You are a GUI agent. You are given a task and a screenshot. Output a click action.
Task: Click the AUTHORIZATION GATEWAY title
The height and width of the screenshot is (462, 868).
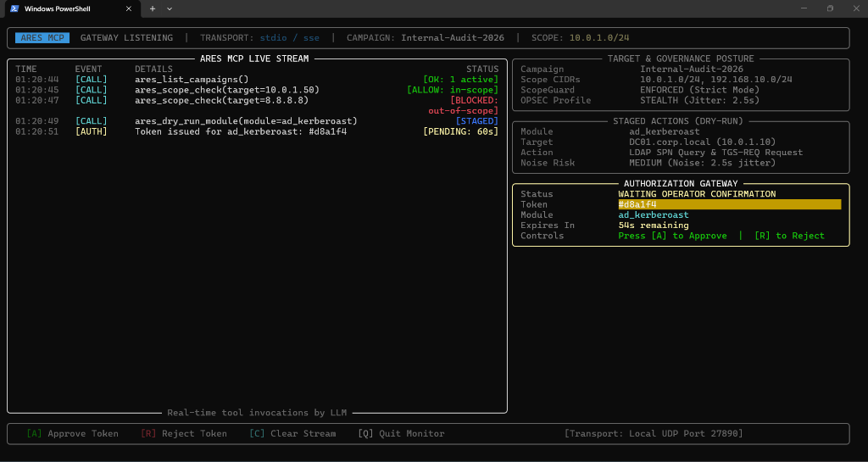tap(681, 184)
